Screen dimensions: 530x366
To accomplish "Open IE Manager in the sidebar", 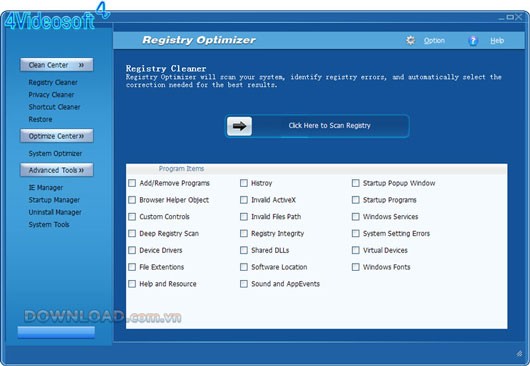I will [46, 188].
